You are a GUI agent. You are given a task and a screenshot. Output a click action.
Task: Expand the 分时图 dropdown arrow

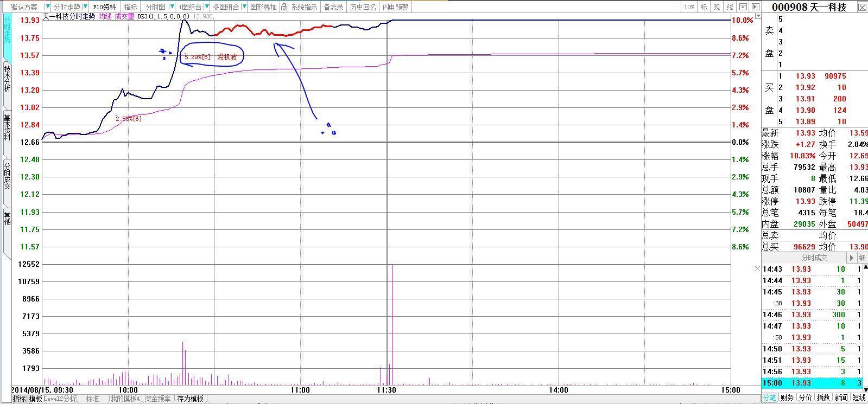[173, 7]
